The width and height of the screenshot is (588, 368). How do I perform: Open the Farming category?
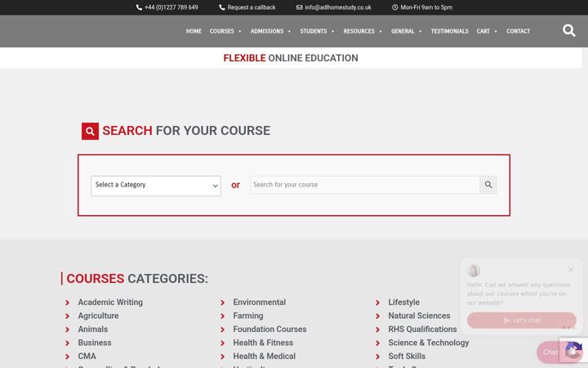click(248, 316)
